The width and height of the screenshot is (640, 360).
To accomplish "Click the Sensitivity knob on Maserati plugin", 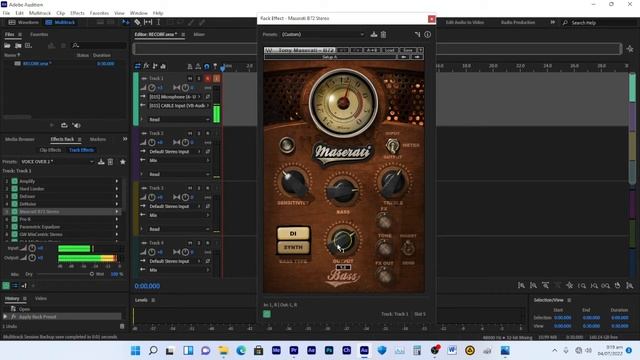I will click(293, 183).
